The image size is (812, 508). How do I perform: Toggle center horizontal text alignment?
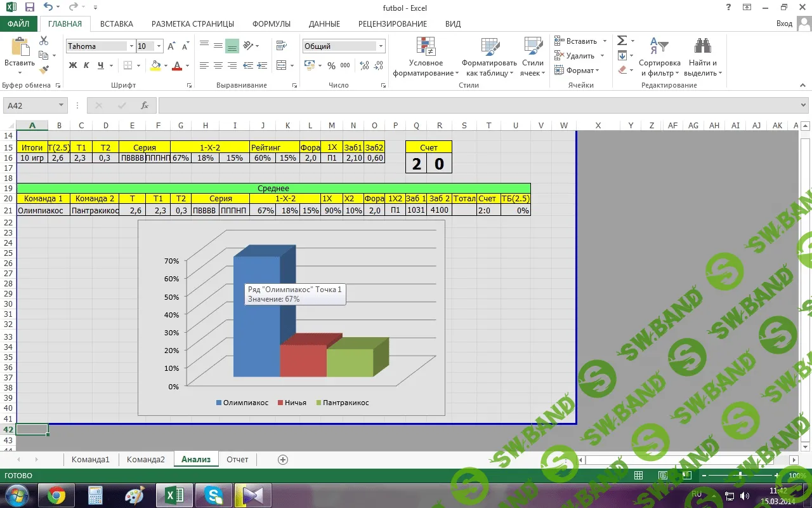tap(218, 65)
